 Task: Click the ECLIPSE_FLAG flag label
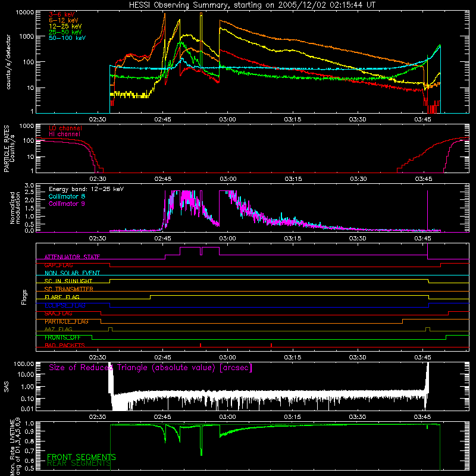pyautogui.click(x=65, y=305)
